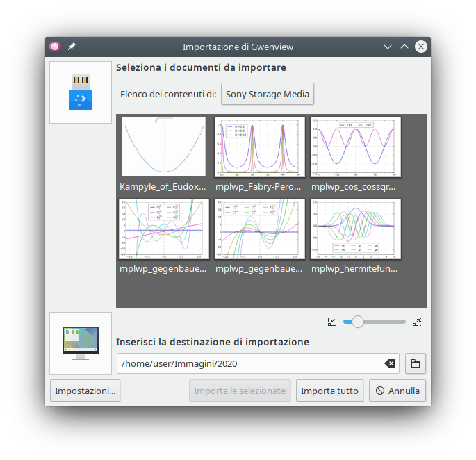Minimize the window using the down chevron
Viewport: 476px width, 460px height.
tap(388, 47)
